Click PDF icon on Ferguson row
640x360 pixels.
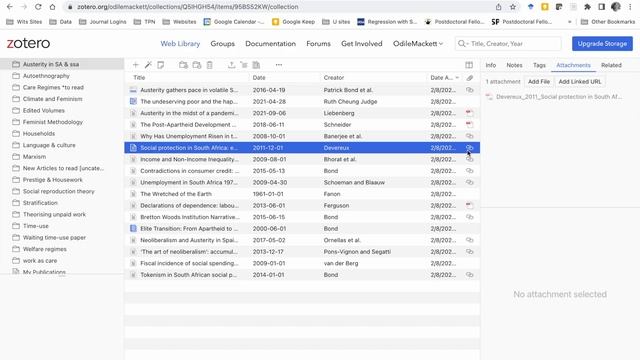469,205
